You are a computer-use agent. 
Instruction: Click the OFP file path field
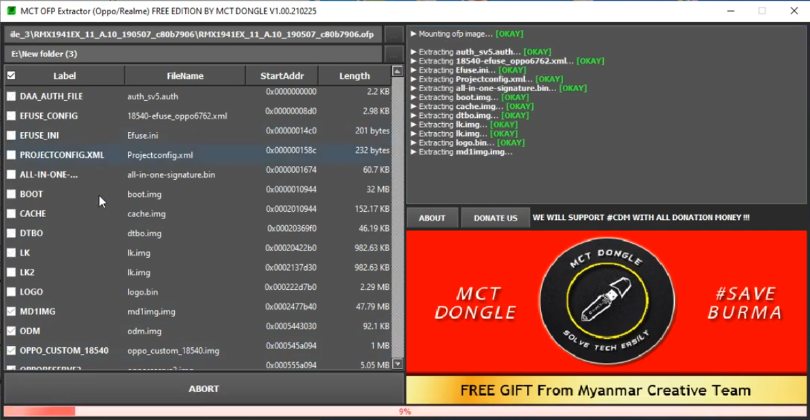193,35
